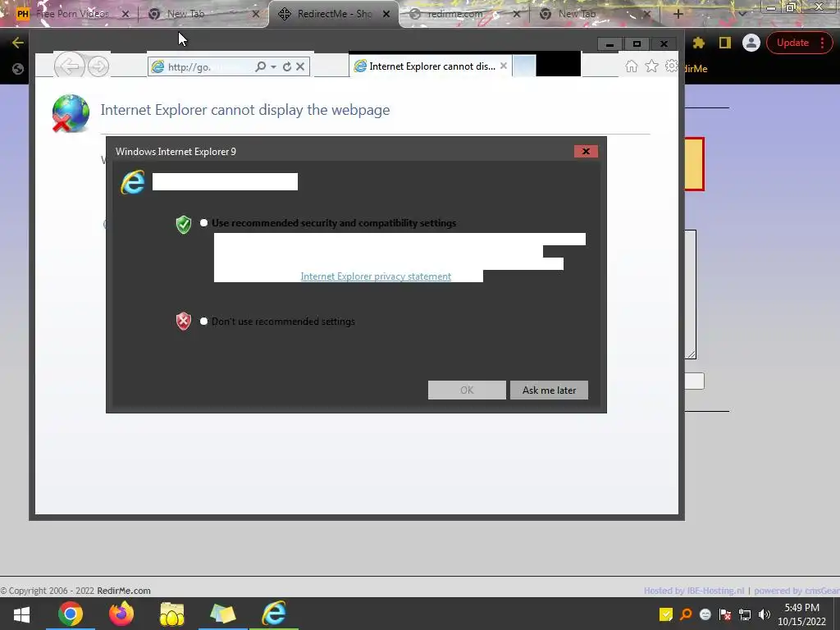The width and height of the screenshot is (840, 630).
Task: Open Internet Explorer from the taskbar
Action: pyautogui.click(x=274, y=614)
